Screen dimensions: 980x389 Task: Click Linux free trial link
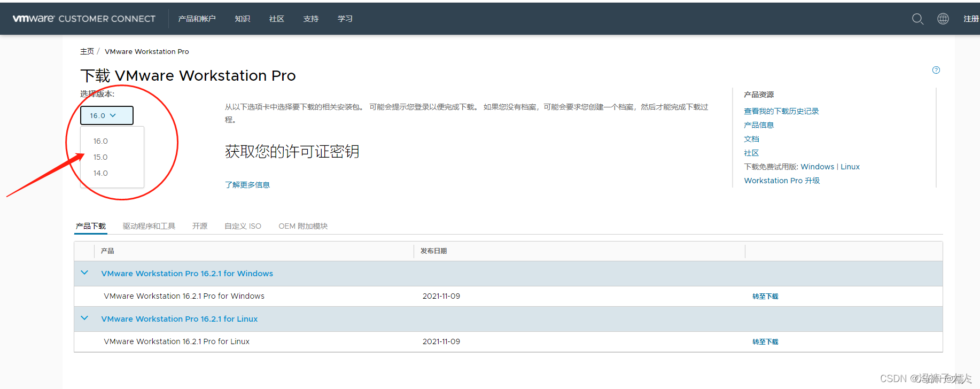[850, 167]
